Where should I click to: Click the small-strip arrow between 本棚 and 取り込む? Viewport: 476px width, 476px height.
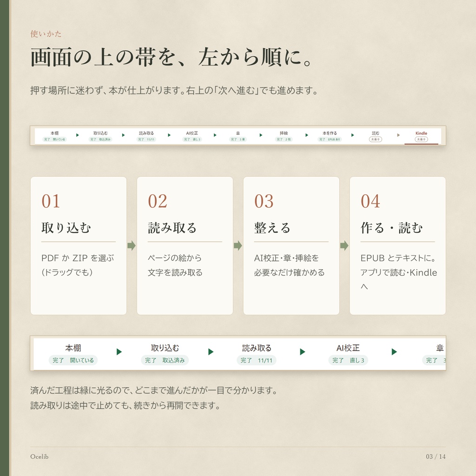click(78, 135)
